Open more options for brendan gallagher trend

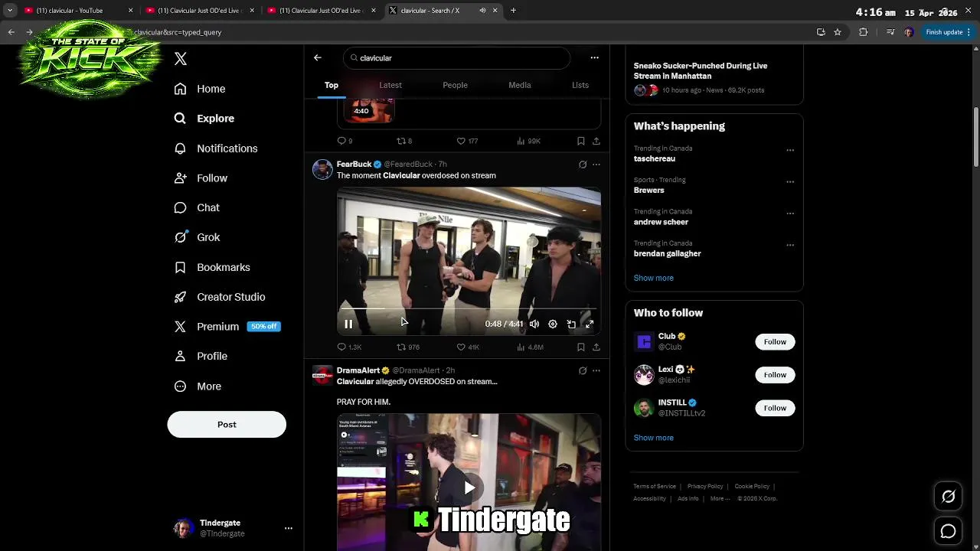(x=790, y=245)
